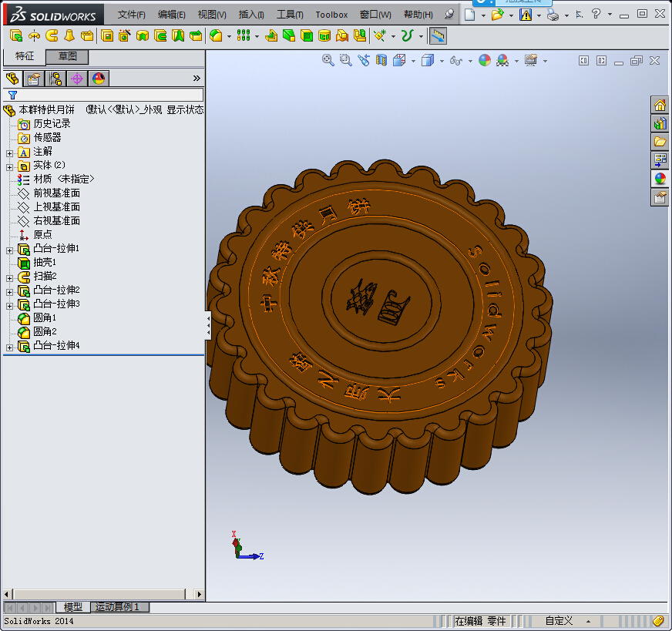Select the Lofted Boss/Base tool

(69, 36)
